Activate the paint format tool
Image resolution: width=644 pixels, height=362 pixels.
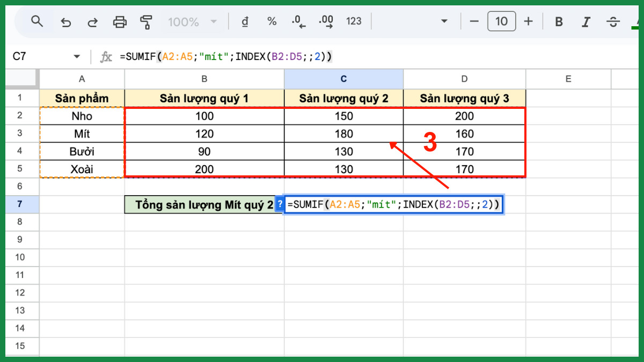click(x=146, y=21)
